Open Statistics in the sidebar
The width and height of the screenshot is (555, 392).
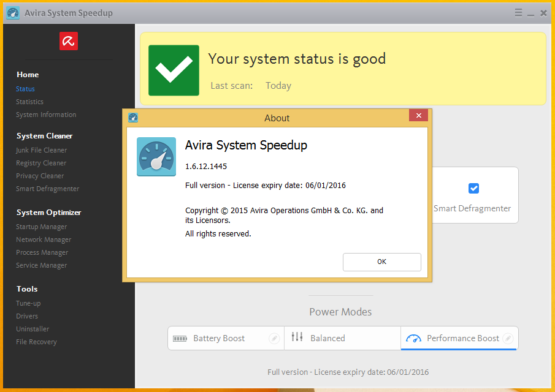[29, 102]
